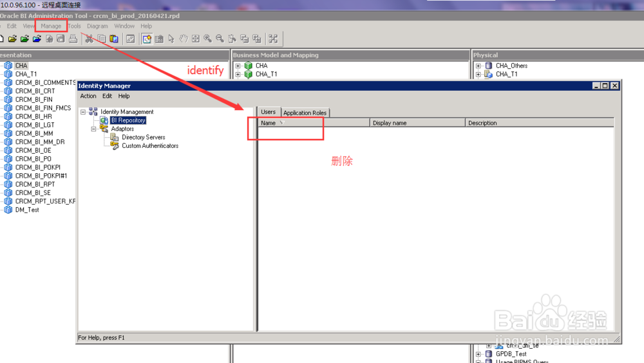Select Adaptors in identity tree
The width and height of the screenshot is (644, 363).
click(122, 129)
